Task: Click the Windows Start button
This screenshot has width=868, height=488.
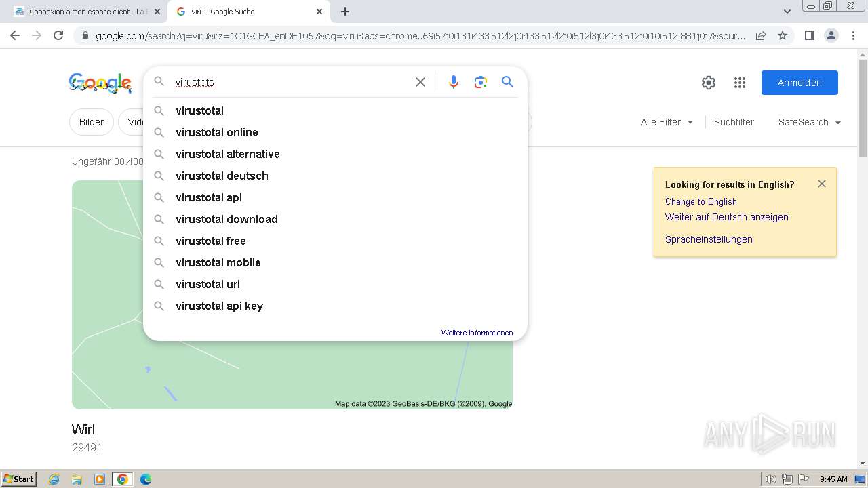Action: coord(18,479)
